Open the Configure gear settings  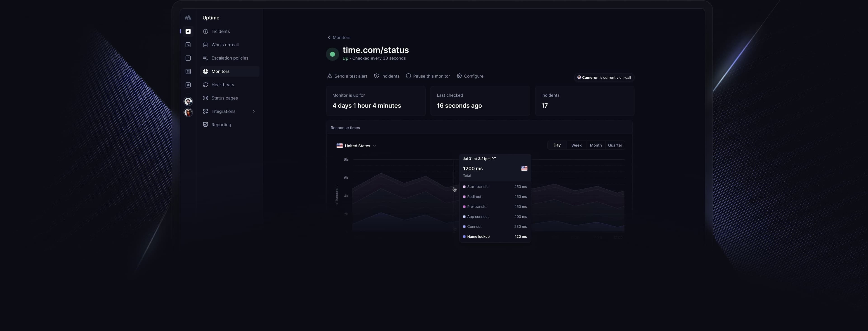tap(459, 76)
